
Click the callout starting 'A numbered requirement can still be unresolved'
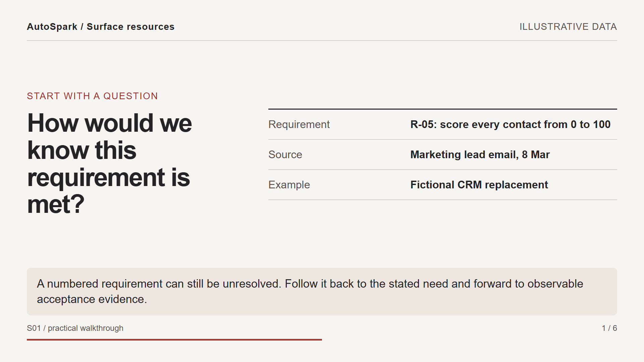pyautogui.click(x=322, y=292)
